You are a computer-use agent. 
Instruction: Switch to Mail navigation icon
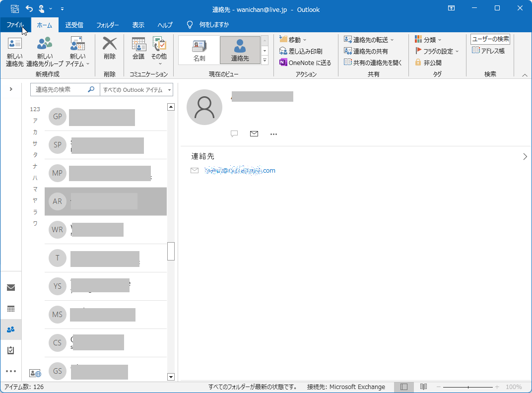tap(11, 287)
